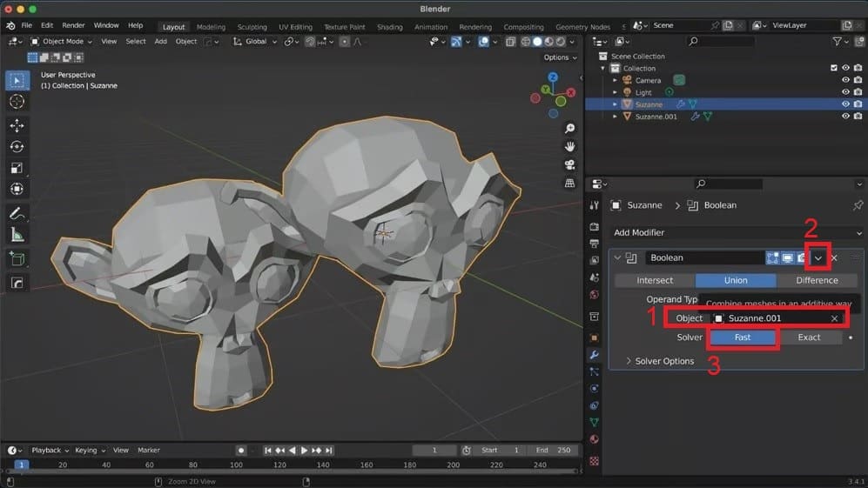Select Union boolean operation

point(736,280)
